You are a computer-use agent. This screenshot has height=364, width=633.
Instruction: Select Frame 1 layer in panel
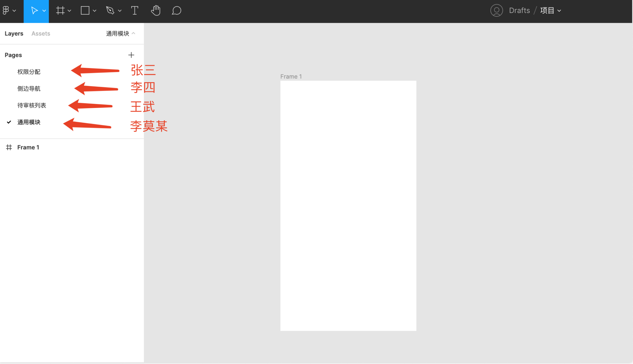point(28,147)
